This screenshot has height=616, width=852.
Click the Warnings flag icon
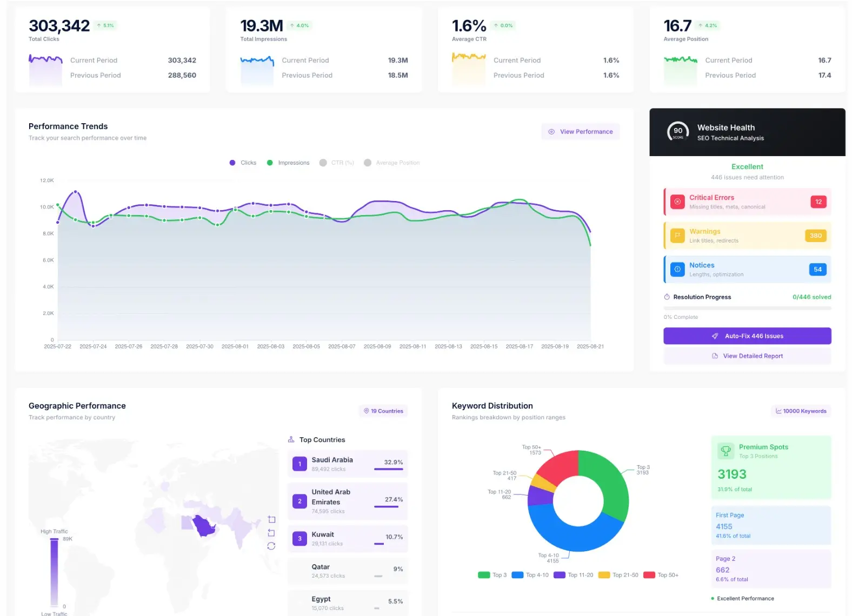677,236
